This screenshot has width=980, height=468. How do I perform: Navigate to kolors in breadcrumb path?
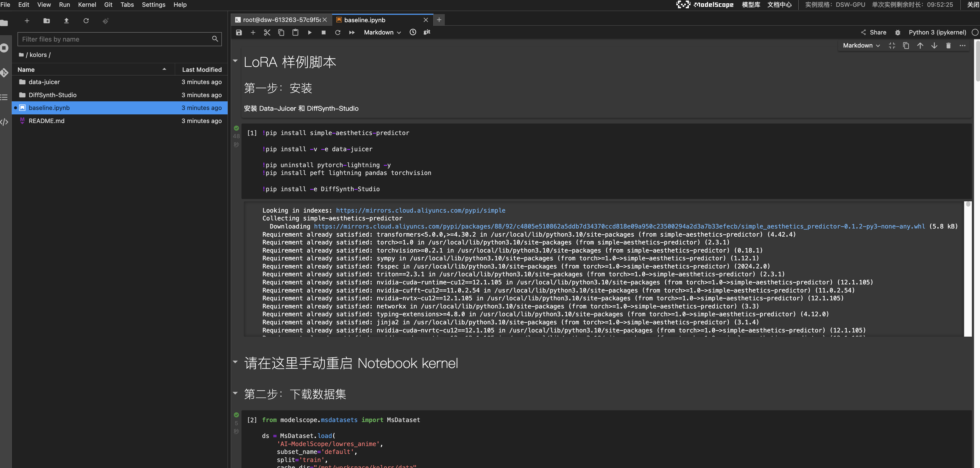pos(38,55)
